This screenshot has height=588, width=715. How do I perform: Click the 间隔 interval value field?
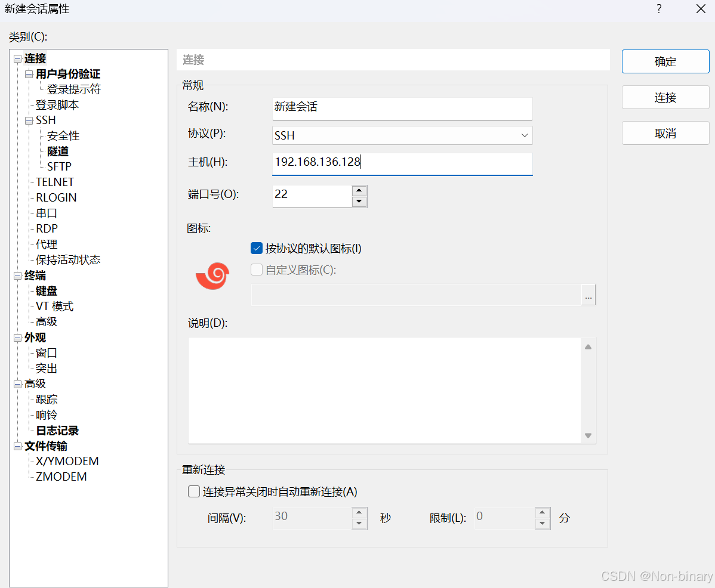312,518
